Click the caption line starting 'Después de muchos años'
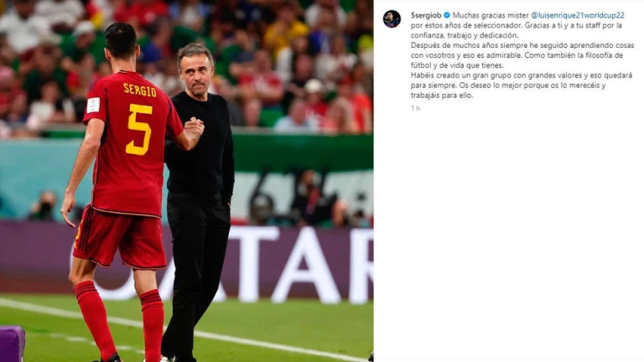The height and width of the screenshot is (362, 644). (522, 45)
